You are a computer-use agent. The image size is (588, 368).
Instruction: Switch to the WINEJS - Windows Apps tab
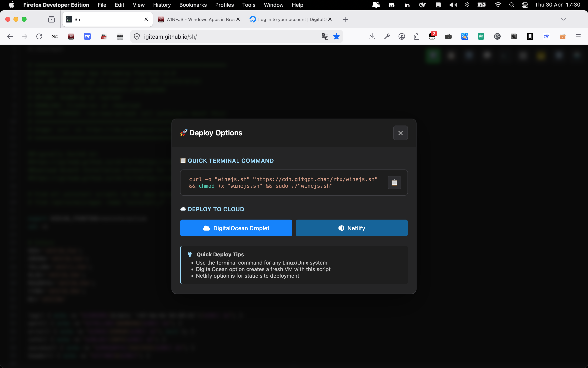pos(198,19)
